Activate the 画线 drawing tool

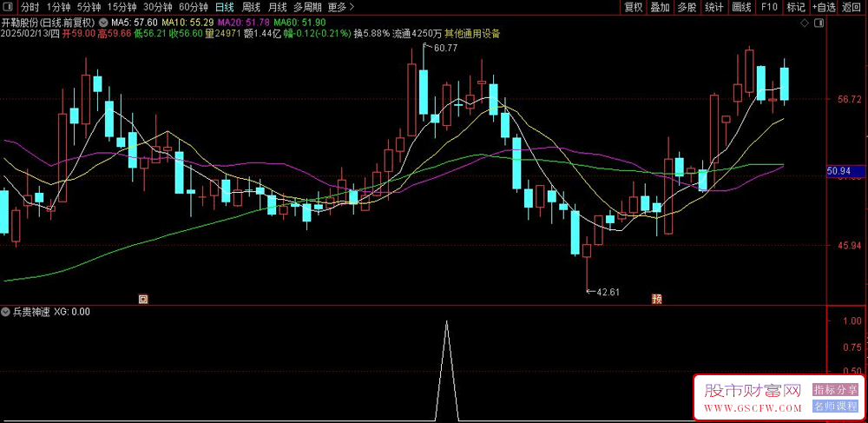[741, 7]
